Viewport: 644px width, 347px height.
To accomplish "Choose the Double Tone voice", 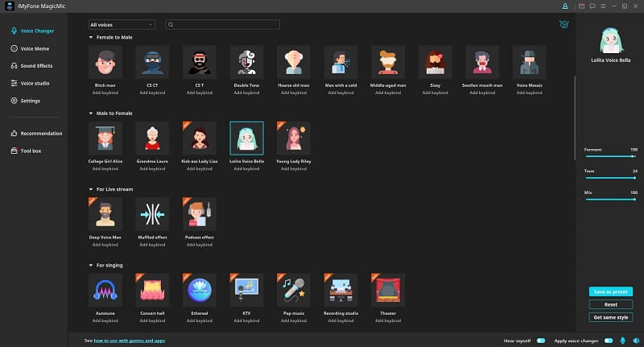I will 246,62.
